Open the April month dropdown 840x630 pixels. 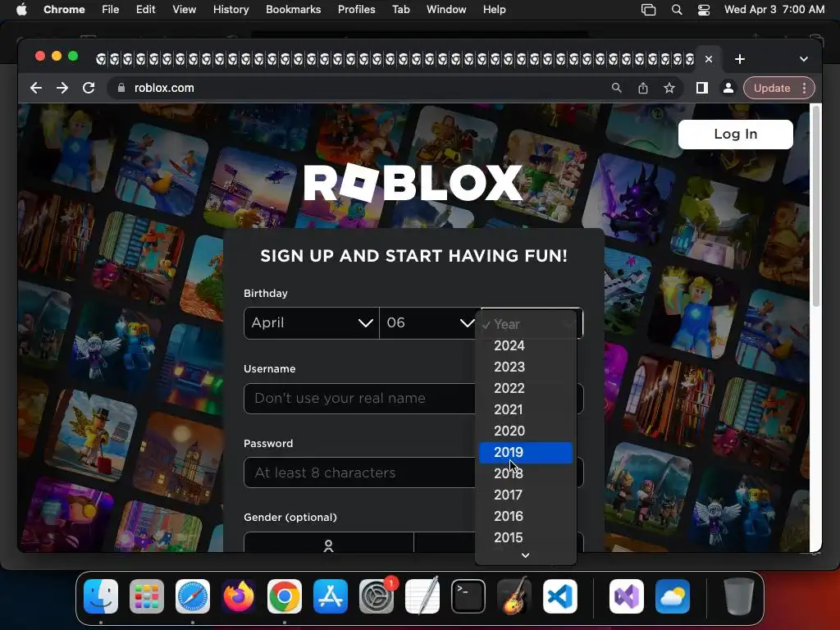pos(311,323)
